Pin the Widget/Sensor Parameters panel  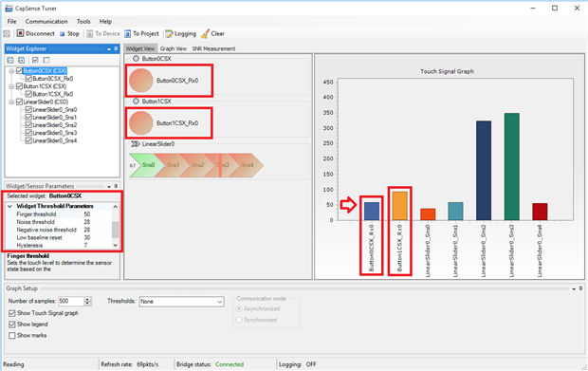(x=116, y=186)
